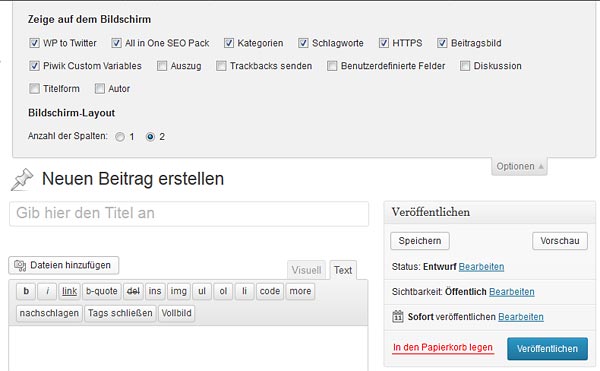Click the nachschlagen button

click(x=49, y=313)
